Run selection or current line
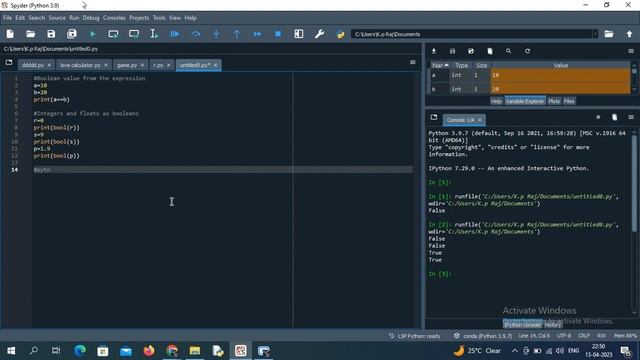This screenshot has width=640, height=360. click(x=154, y=34)
